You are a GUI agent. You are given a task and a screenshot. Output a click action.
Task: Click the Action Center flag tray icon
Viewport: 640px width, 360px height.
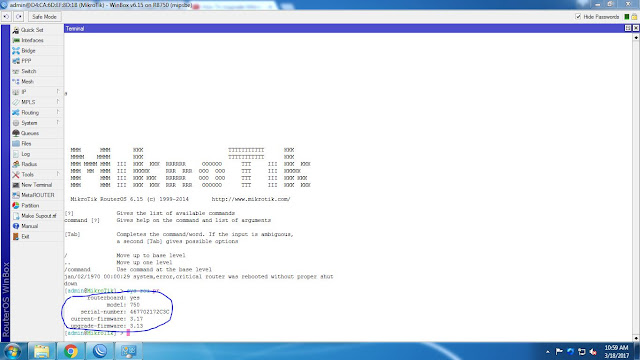[x=559, y=351]
